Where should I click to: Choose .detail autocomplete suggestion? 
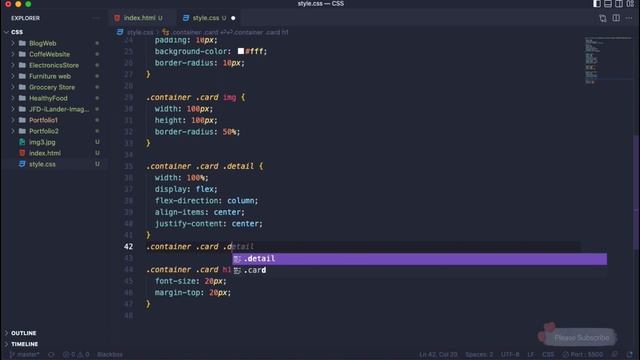pyautogui.click(x=420, y=259)
